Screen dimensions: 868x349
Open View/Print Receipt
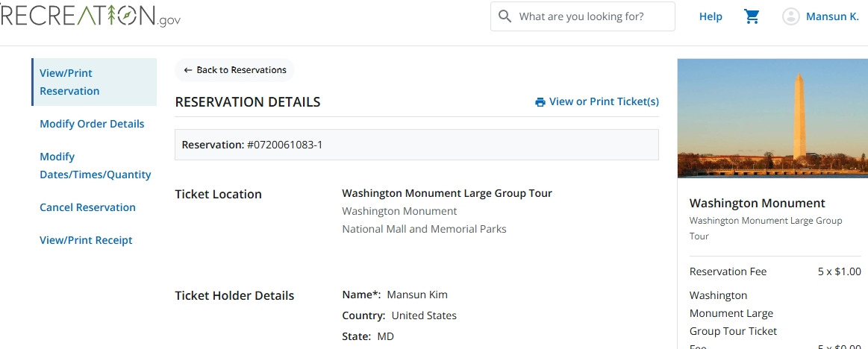point(86,240)
